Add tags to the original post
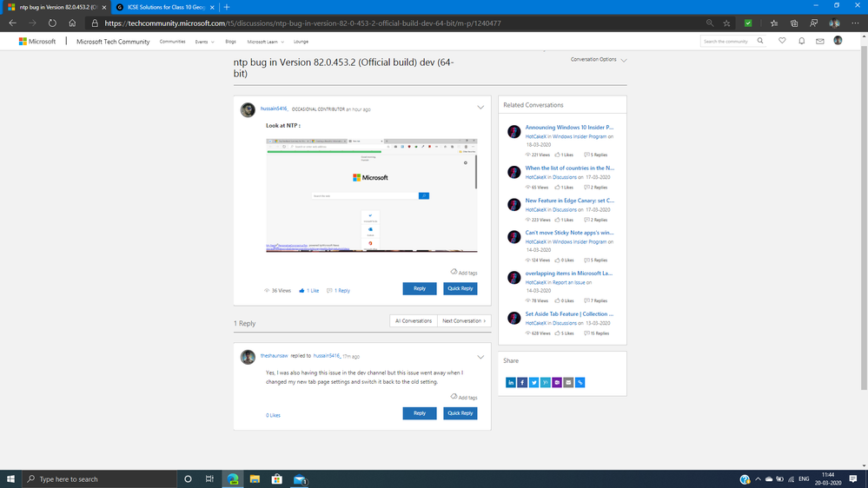This screenshot has height=488, width=868. click(x=464, y=272)
